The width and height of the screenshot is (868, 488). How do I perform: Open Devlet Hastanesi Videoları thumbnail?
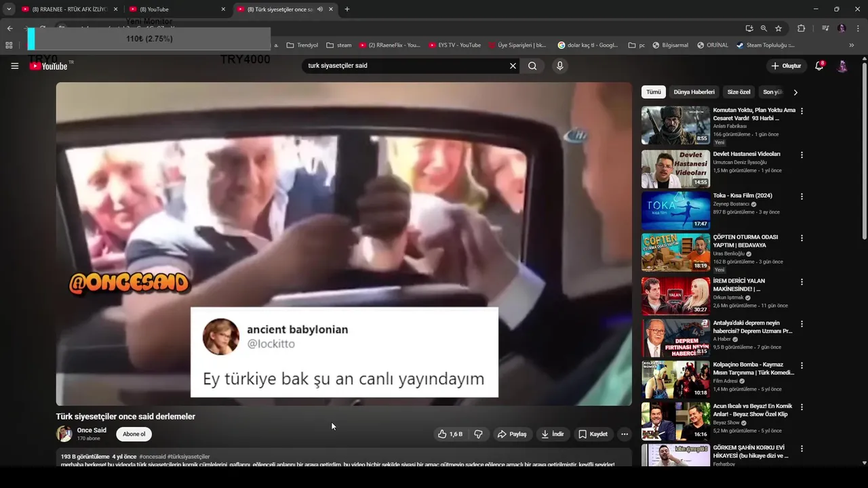[675, 169]
